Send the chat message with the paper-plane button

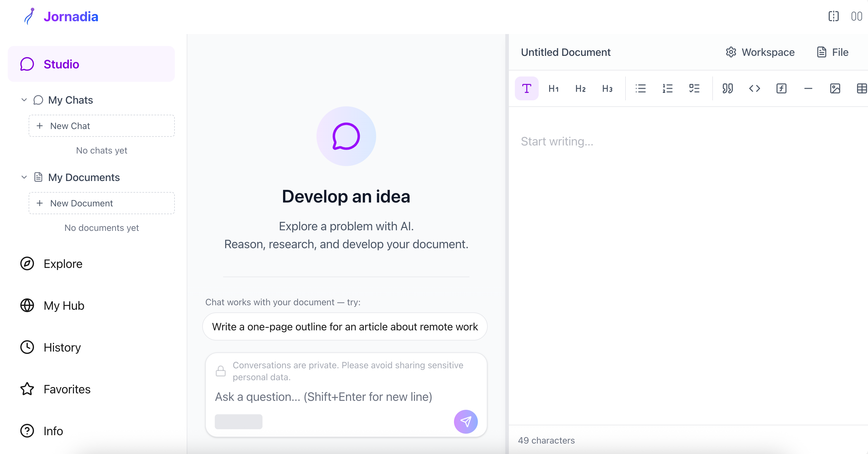(x=465, y=421)
